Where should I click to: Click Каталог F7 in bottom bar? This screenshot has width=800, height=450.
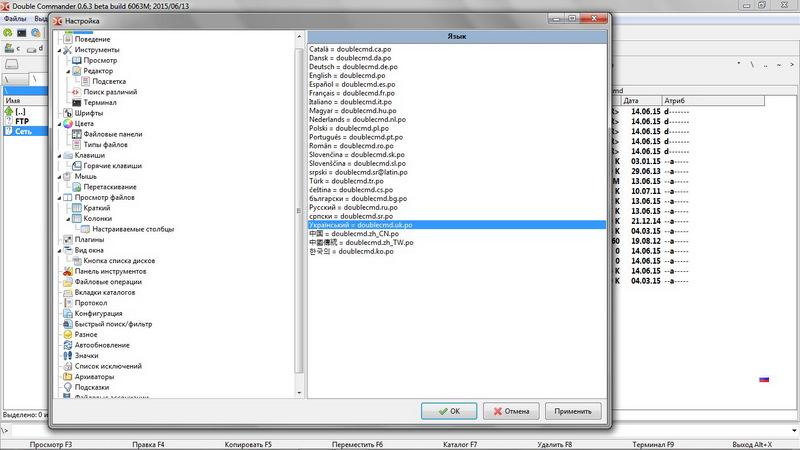460,444
